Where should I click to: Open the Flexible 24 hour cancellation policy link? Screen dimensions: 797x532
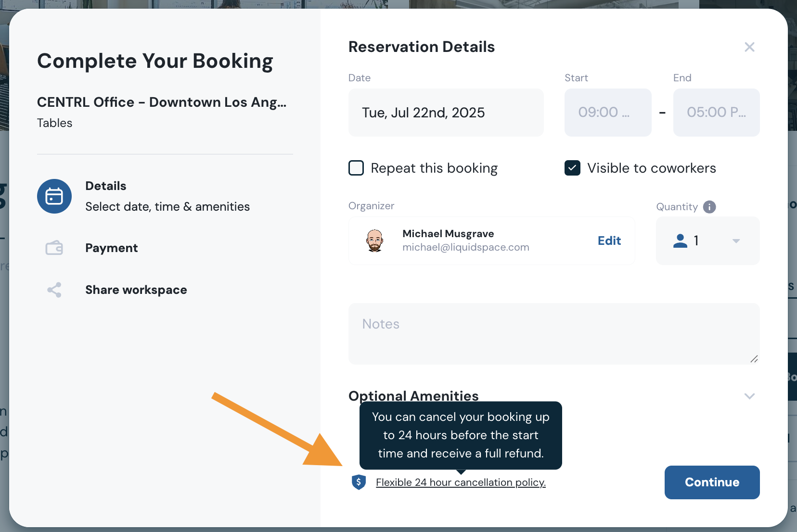461,482
